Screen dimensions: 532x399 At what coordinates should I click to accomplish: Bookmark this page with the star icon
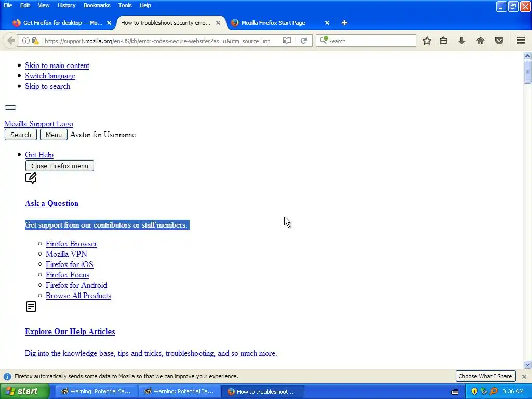tap(427, 41)
